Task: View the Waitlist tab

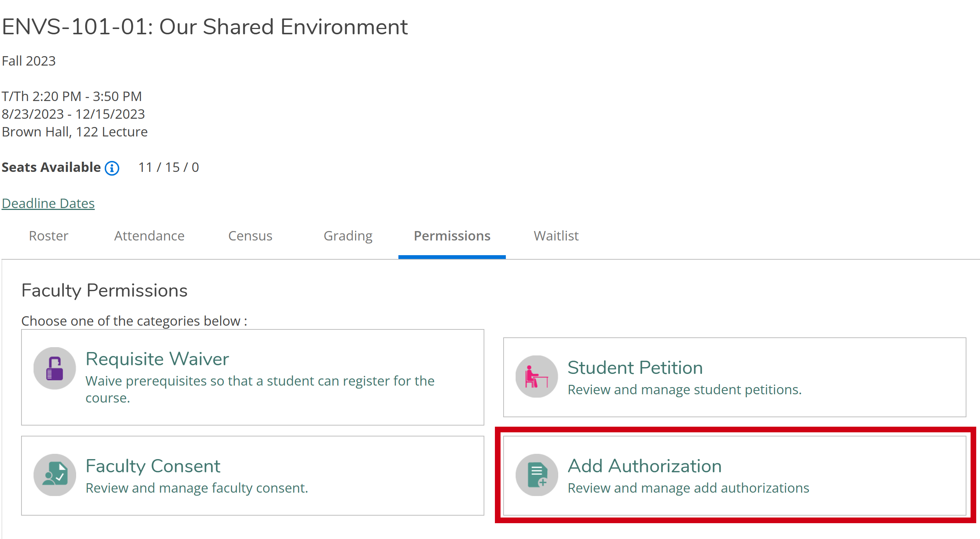Action: click(x=556, y=236)
